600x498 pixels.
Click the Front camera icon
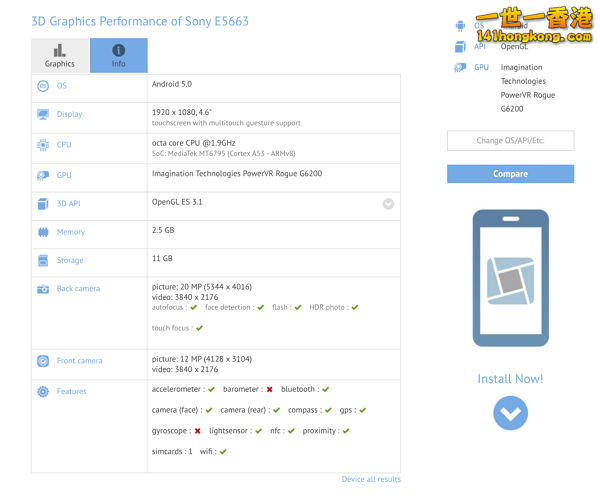point(43,361)
